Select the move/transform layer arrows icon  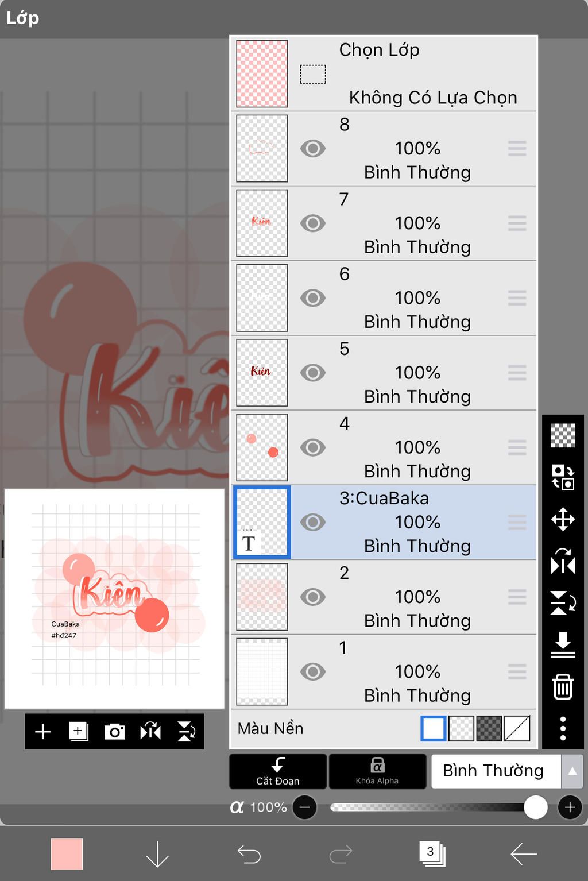click(x=563, y=519)
